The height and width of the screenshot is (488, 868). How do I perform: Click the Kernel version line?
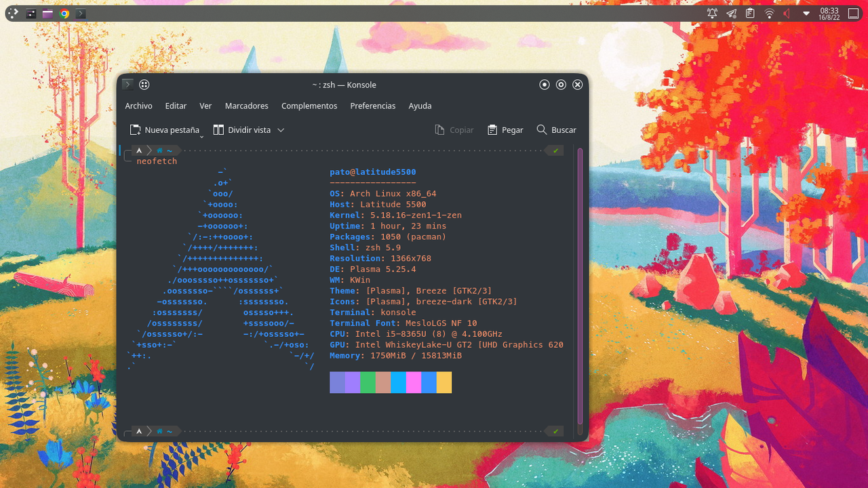click(395, 216)
